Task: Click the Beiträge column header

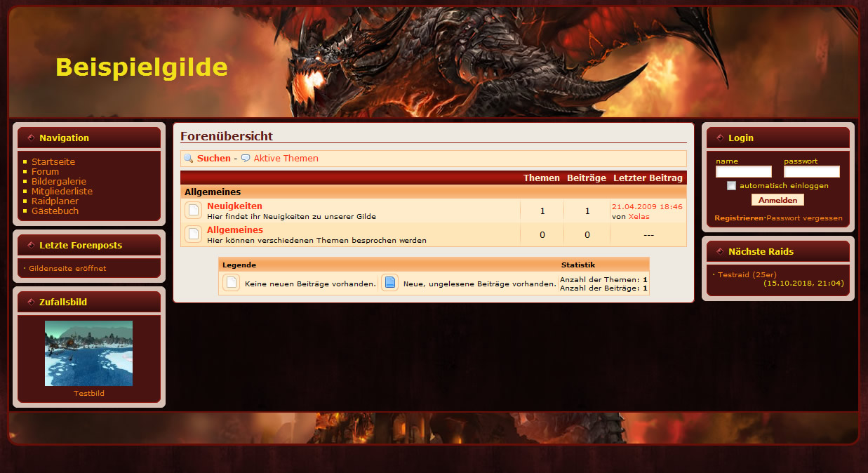Action: pos(587,178)
